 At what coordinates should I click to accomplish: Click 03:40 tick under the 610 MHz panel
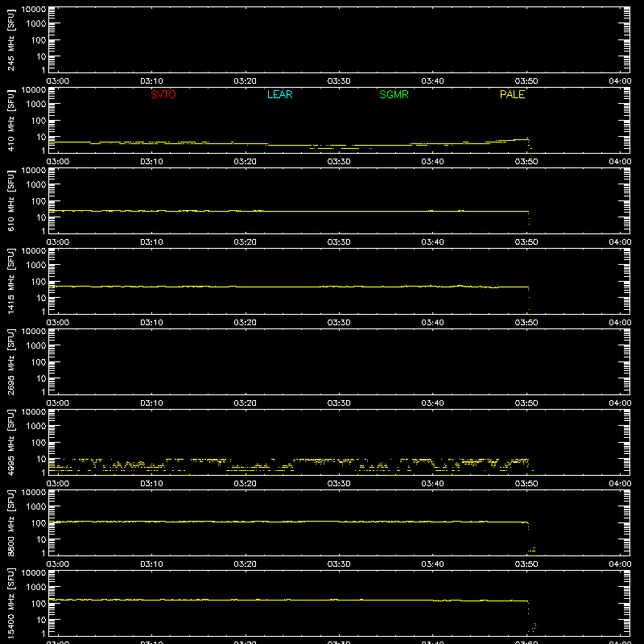coord(432,242)
